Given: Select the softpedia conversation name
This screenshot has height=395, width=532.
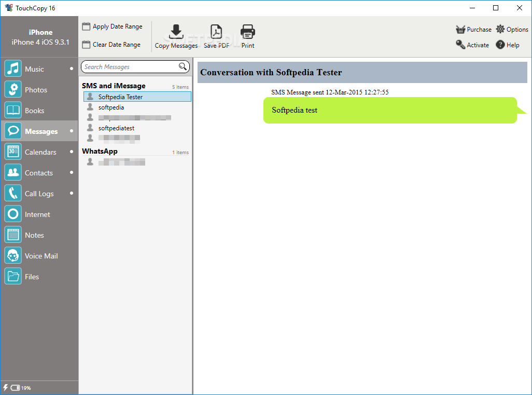Looking at the screenshot, I should [111, 107].
